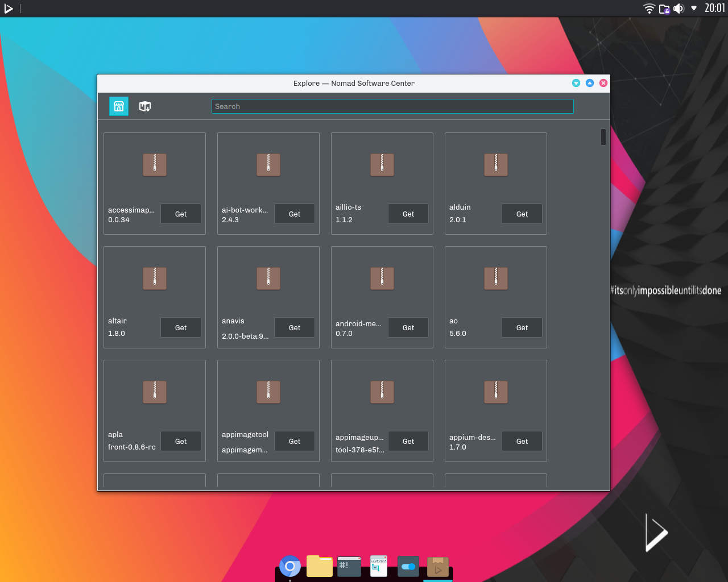Open the Wi-Fi network tray icon
This screenshot has height=582, width=728.
pyautogui.click(x=650, y=9)
